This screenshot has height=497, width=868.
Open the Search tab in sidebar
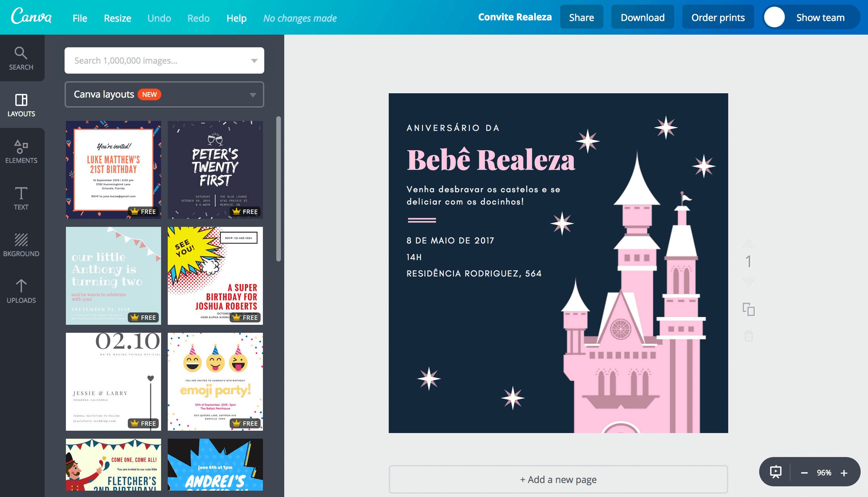pyautogui.click(x=21, y=58)
